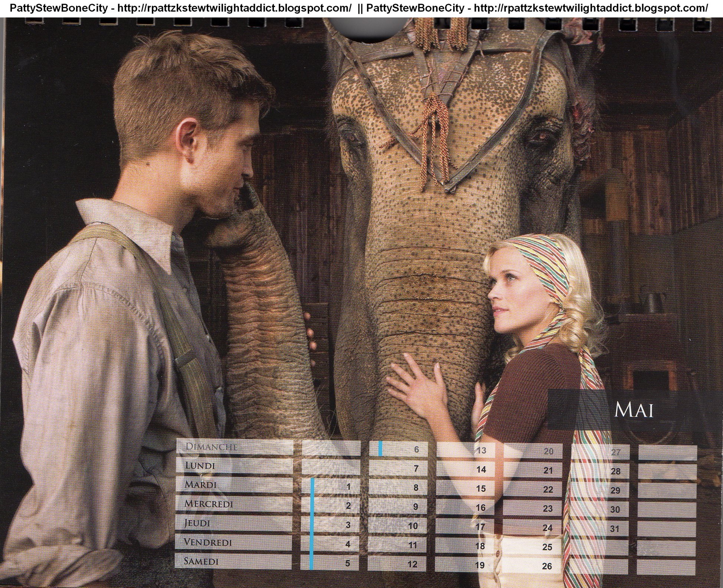Viewport: 723px width, 588px height.
Task: Click date 31 calendar cell
Action: pos(615,529)
